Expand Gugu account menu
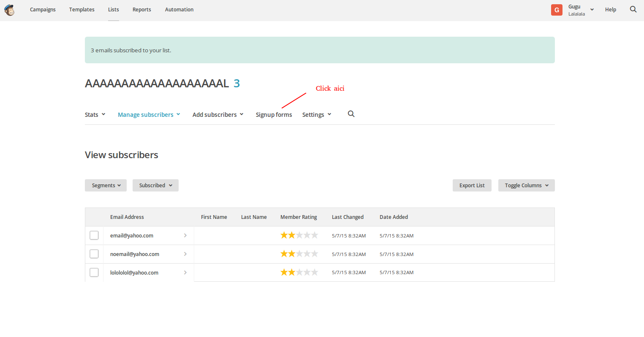 (x=581, y=10)
